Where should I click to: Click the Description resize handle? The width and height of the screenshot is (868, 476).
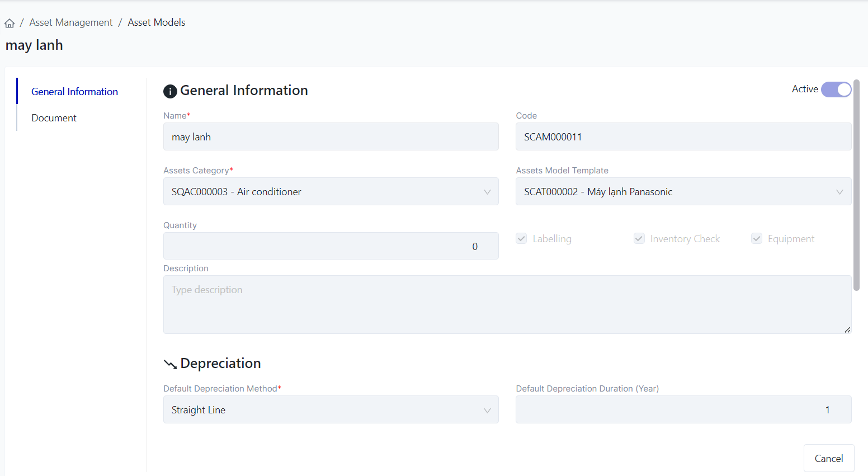click(x=847, y=330)
